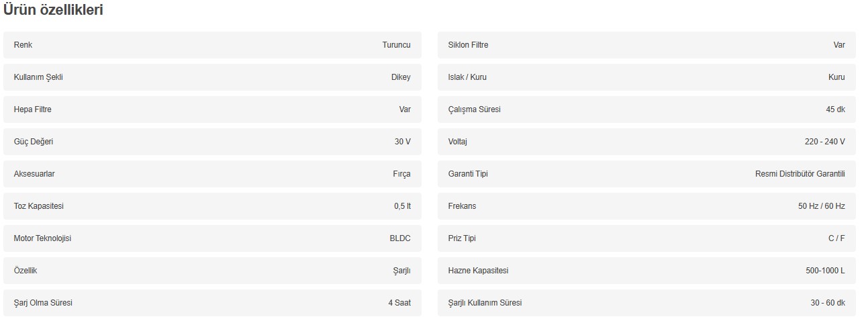Screen dimensions: 868x319
Task: Click the 30 V power value
Action: pos(402,142)
